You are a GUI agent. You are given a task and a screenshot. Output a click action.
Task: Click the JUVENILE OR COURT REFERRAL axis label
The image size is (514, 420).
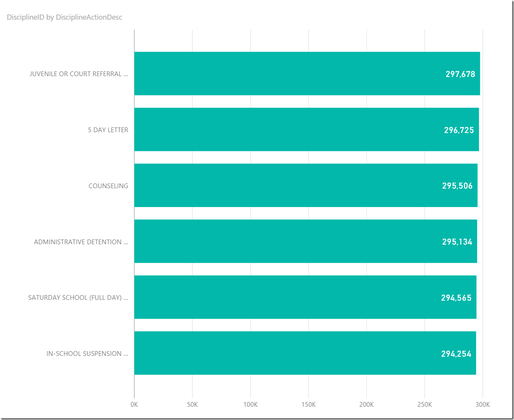click(79, 74)
